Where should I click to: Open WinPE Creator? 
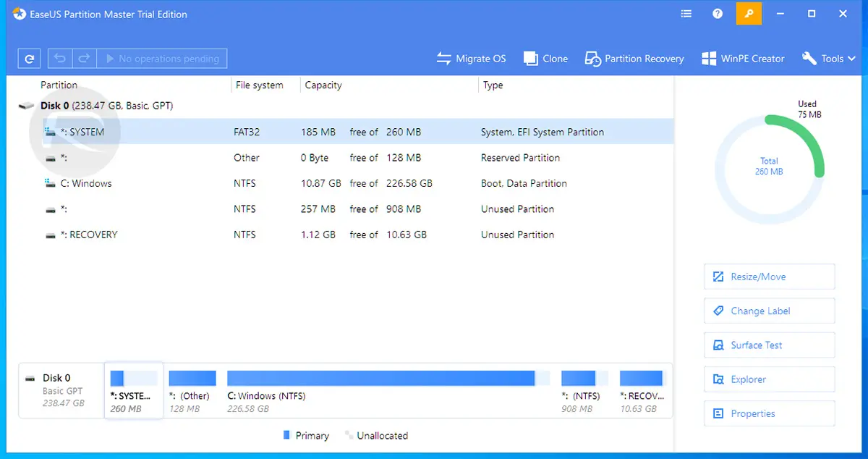743,59
